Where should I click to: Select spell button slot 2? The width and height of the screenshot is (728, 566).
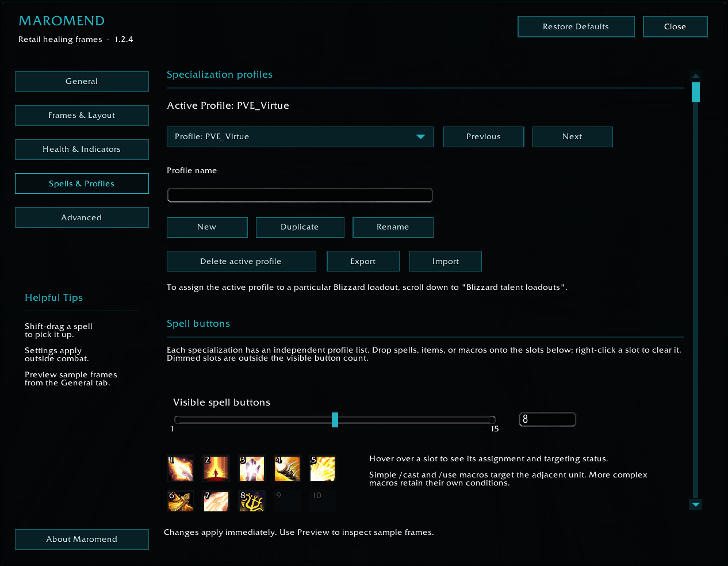(x=216, y=468)
